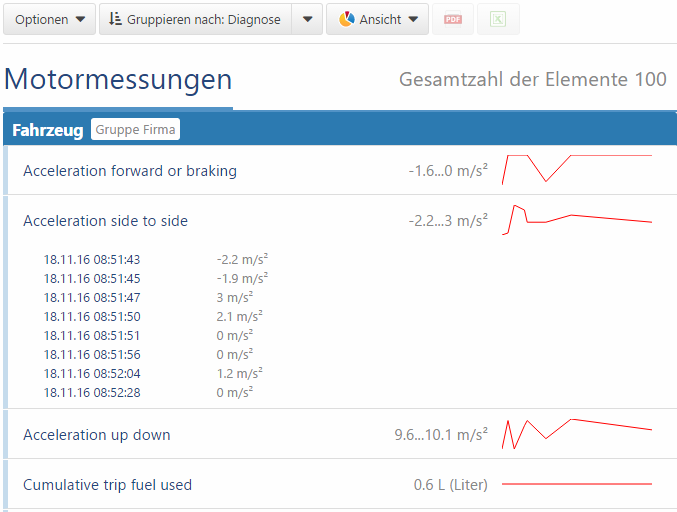Click the Fahrzeug group header
Viewport: 677px width, 512px height.
(x=47, y=130)
